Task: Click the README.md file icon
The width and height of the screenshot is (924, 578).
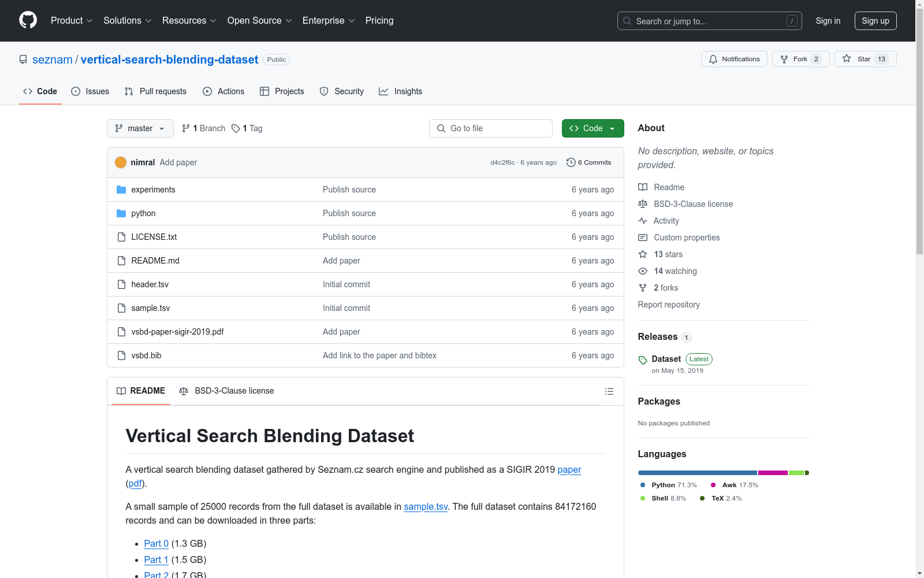Action: click(121, 261)
